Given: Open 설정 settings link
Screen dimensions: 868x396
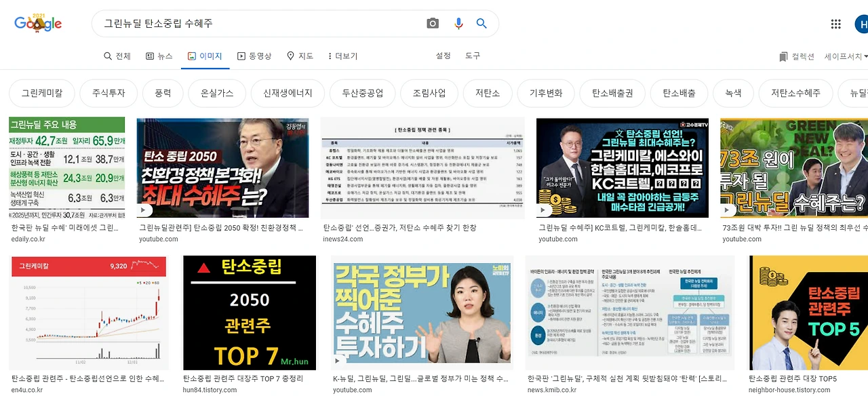Looking at the screenshot, I should tap(443, 56).
